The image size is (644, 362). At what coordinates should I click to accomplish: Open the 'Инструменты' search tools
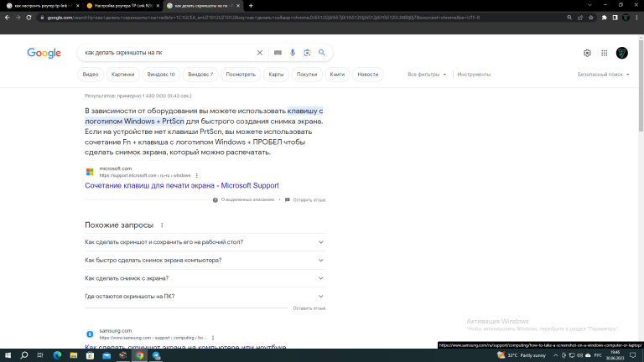click(474, 75)
